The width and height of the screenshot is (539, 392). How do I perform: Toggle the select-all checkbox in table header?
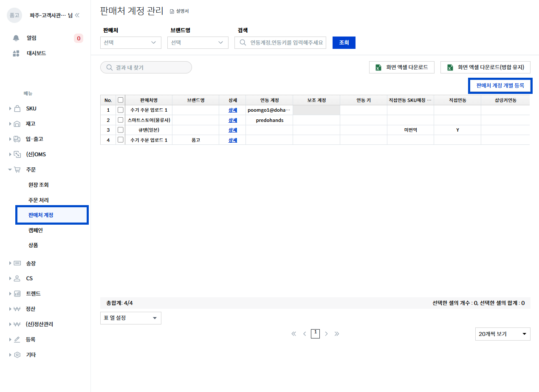click(121, 100)
